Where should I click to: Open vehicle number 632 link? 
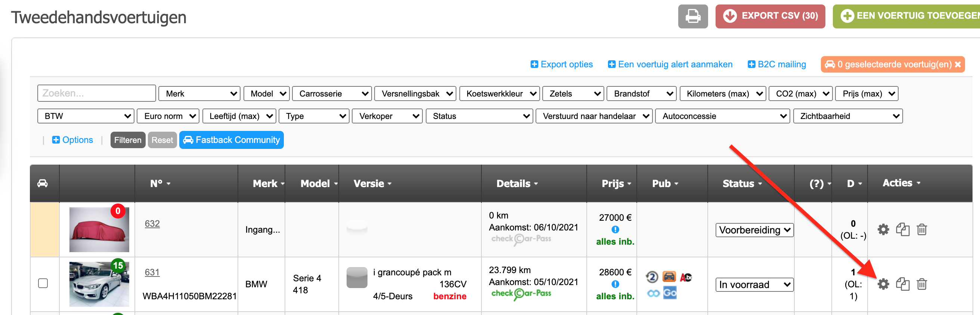pyautogui.click(x=152, y=224)
